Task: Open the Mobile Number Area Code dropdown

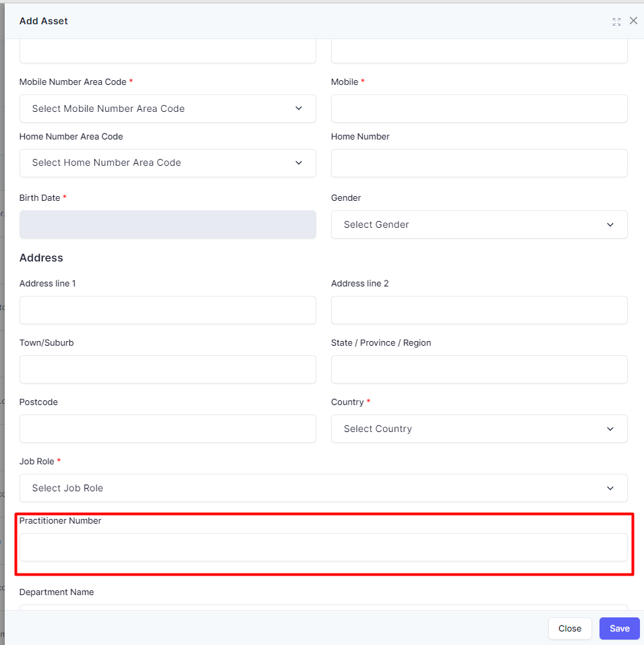Action: point(167,109)
